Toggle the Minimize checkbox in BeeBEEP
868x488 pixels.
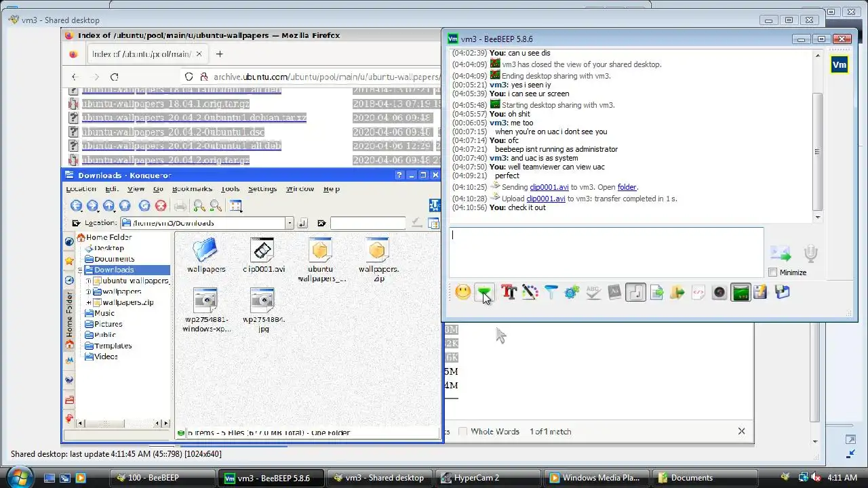point(773,272)
